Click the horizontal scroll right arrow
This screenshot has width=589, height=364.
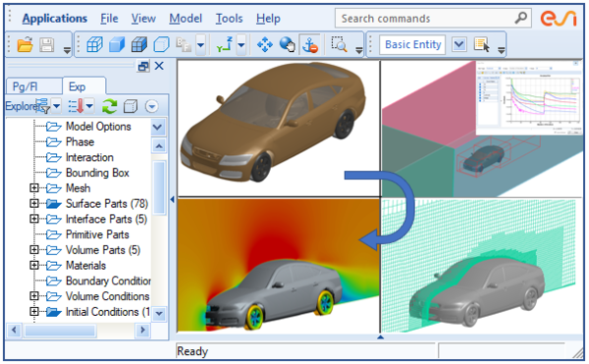point(142,331)
